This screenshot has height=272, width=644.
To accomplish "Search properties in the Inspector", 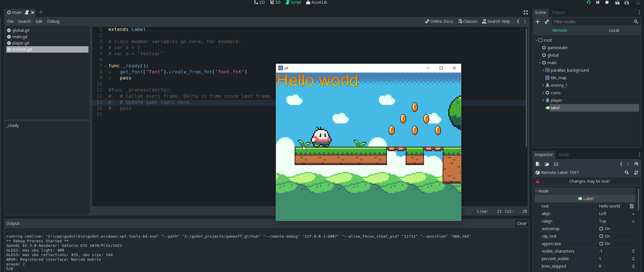I will pyautogui.click(x=627, y=173).
